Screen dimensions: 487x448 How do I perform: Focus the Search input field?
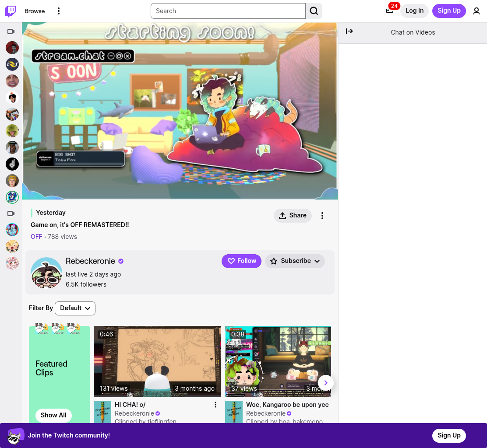tap(228, 11)
